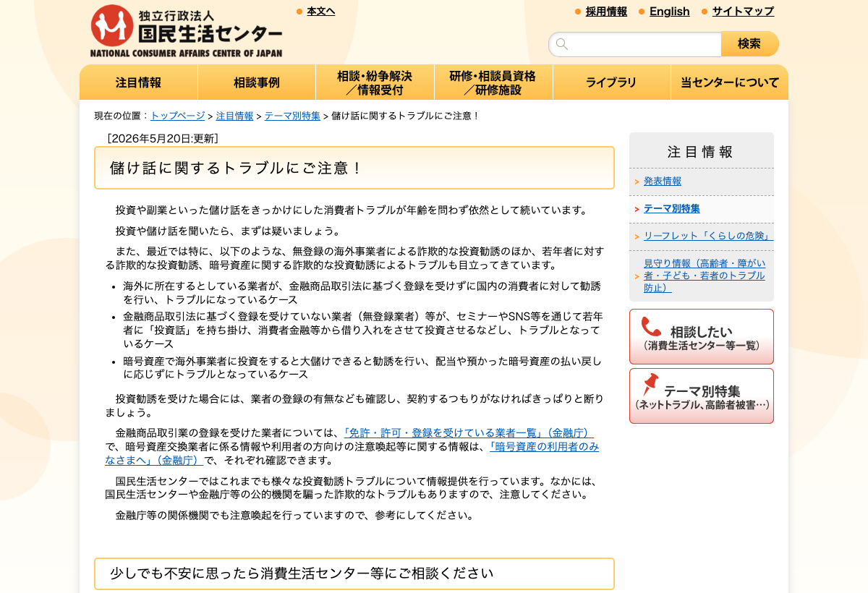Click the red pushpin icon on テーマ別特集 banner
Image resolution: width=868 pixels, height=593 pixels.
(x=650, y=385)
